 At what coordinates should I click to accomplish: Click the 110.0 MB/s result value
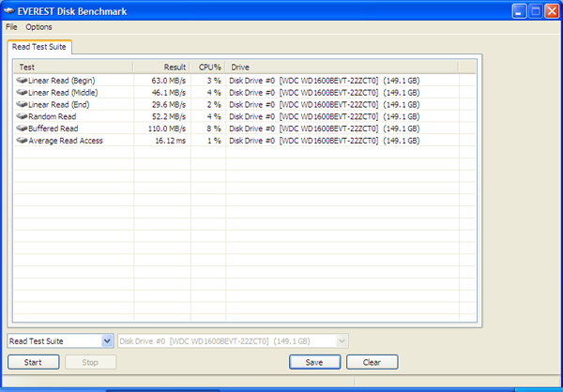[x=167, y=128]
